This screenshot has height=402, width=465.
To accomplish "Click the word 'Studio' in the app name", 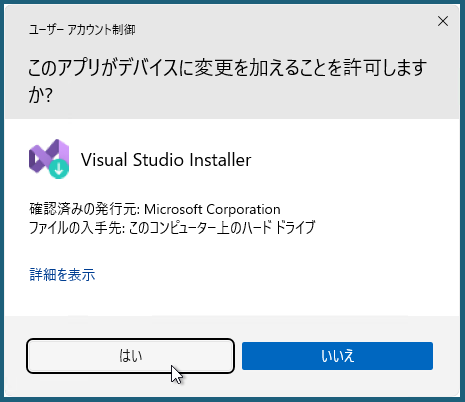I will pos(159,160).
